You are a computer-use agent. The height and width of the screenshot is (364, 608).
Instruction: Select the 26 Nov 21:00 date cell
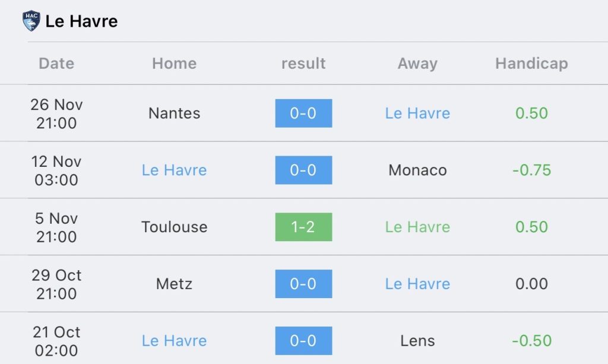[56, 113]
